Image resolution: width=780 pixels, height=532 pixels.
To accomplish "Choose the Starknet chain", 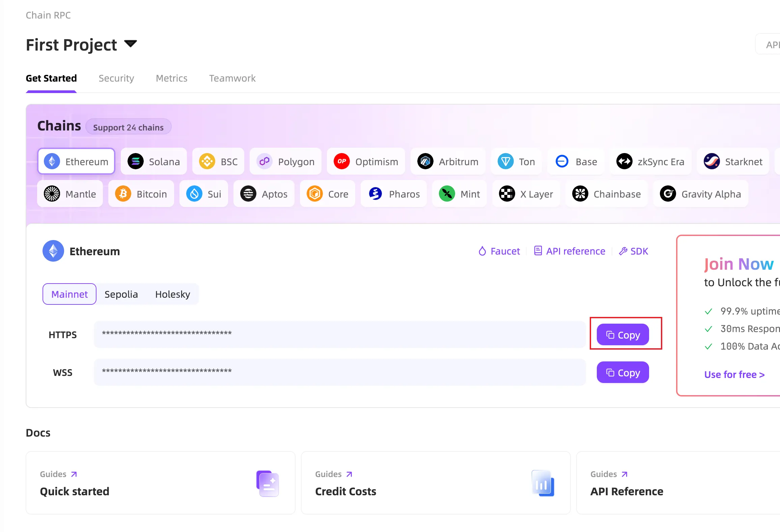I will coord(733,161).
